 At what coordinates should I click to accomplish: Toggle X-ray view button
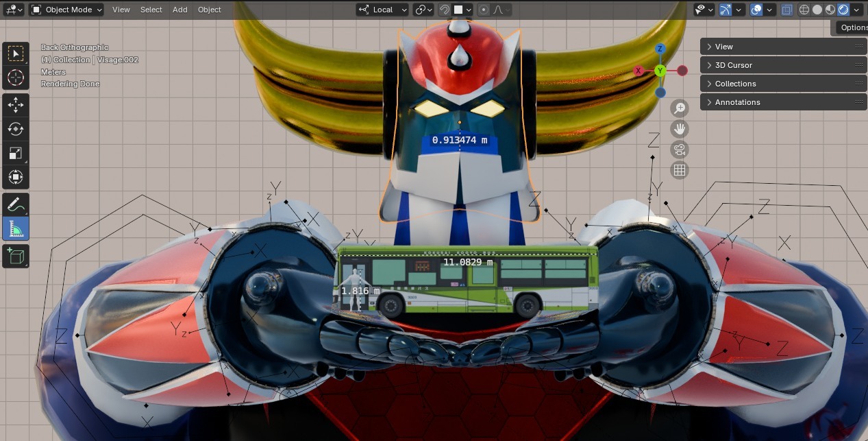point(787,10)
